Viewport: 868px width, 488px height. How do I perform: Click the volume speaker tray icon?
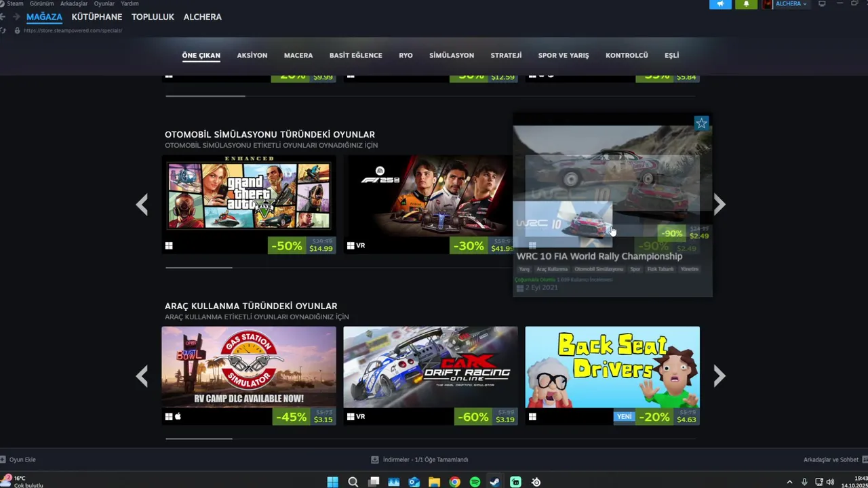tap(830, 482)
